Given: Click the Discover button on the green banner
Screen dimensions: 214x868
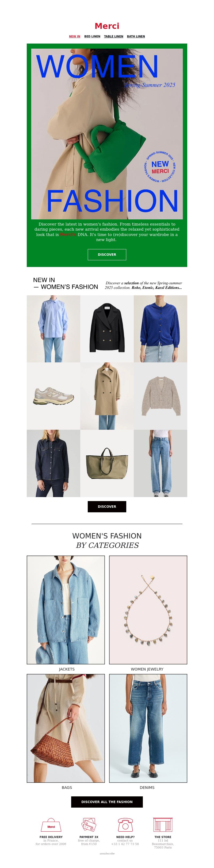Looking at the screenshot, I should [x=107, y=254].
